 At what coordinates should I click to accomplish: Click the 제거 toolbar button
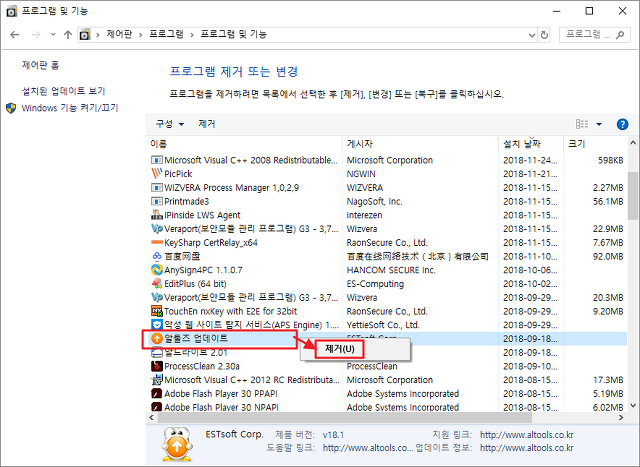click(207, 124)
